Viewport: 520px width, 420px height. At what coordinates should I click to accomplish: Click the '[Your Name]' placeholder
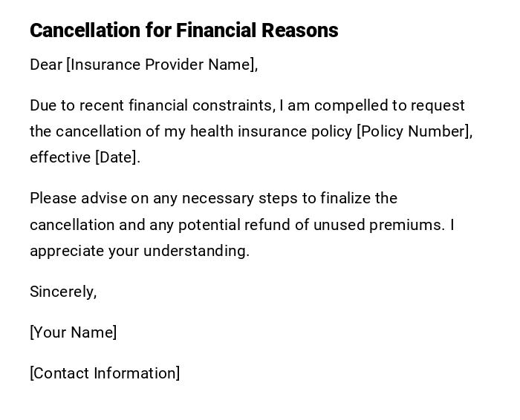pyautogui.click(x=73, y=332)
